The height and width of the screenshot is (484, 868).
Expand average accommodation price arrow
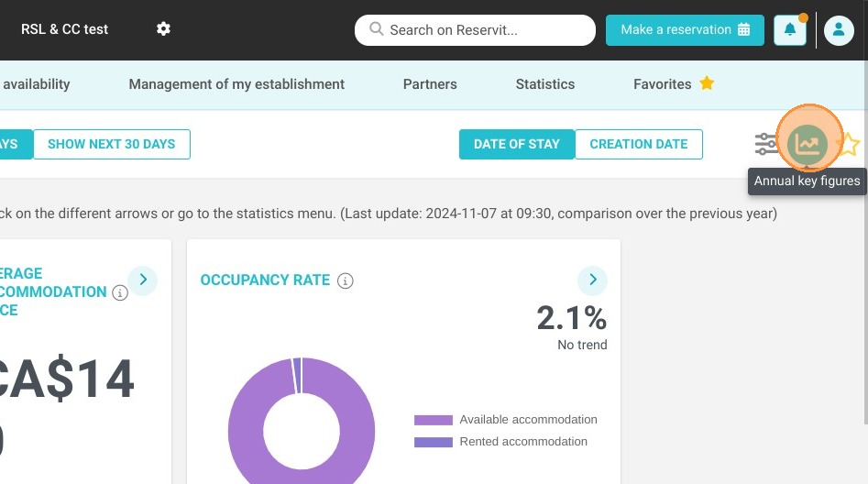(x=143, y=280)
